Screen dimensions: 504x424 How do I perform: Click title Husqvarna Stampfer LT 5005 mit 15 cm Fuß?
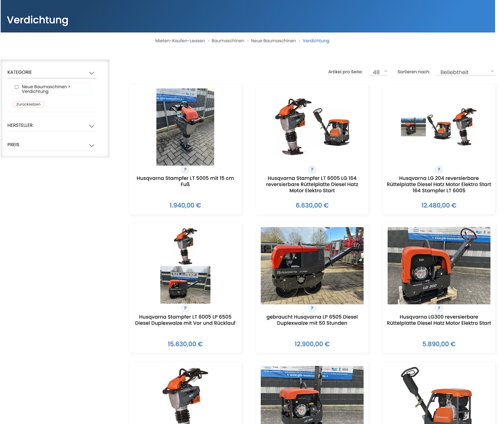[185, 181]
